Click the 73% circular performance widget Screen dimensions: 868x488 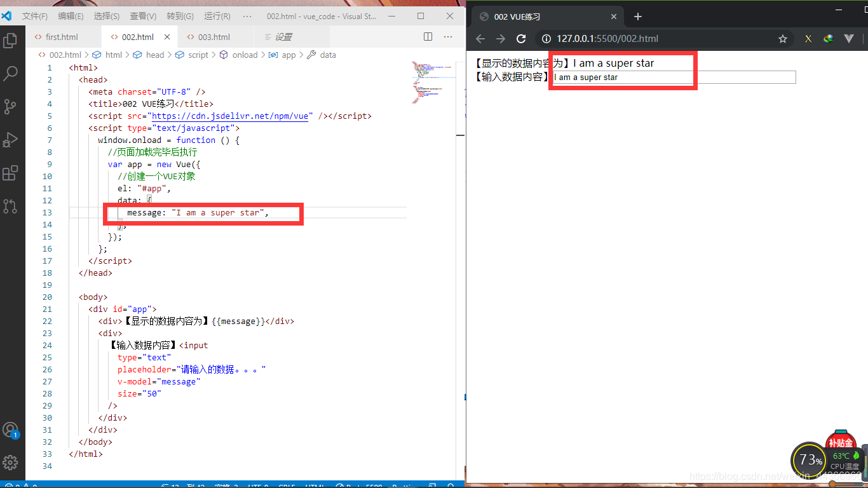tap(810, 460)
